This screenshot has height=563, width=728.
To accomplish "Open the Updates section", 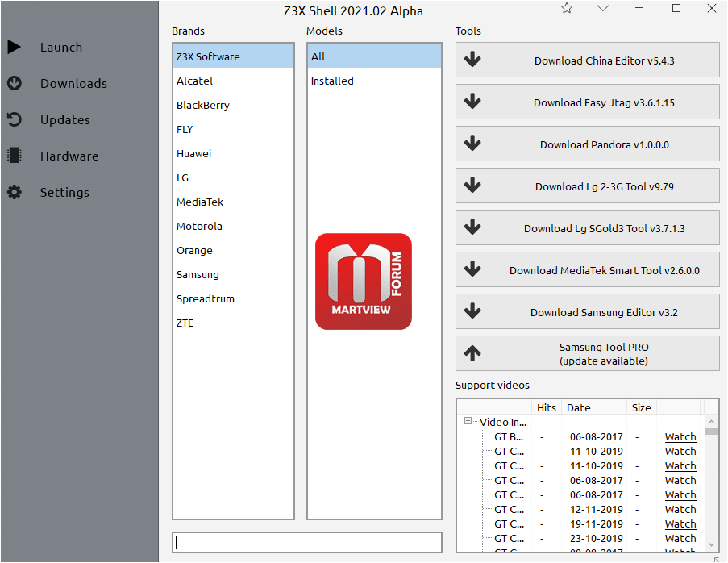I will coord(65,119).
